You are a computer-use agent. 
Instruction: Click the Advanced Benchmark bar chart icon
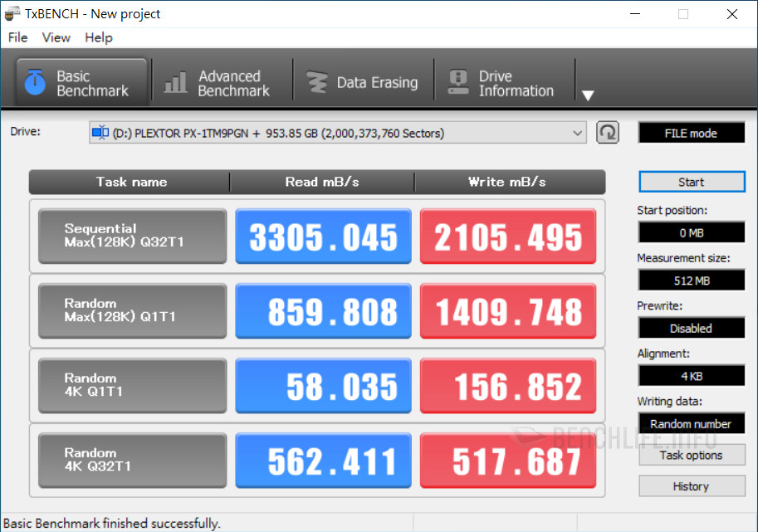pyautogui.click(x=175, y=83)
